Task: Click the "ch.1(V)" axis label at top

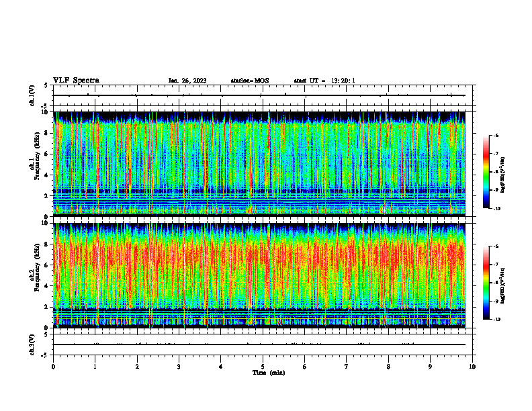Action: [x=32, y=95]
